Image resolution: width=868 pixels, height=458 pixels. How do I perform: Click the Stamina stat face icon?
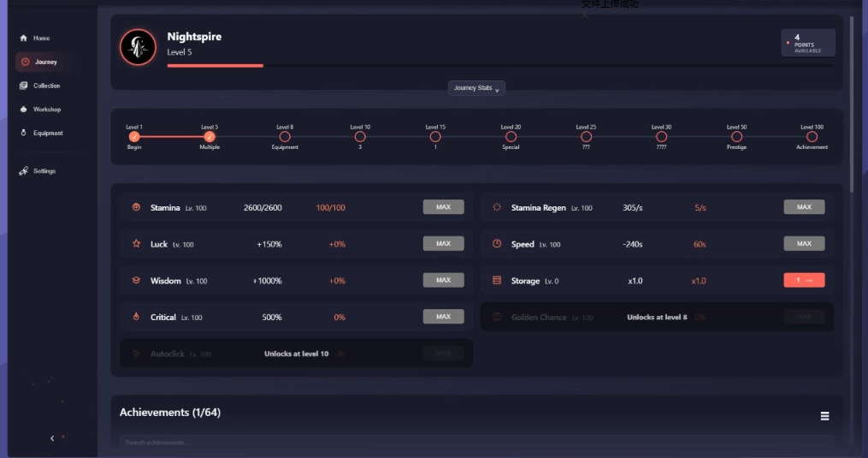tap(136, 207)
